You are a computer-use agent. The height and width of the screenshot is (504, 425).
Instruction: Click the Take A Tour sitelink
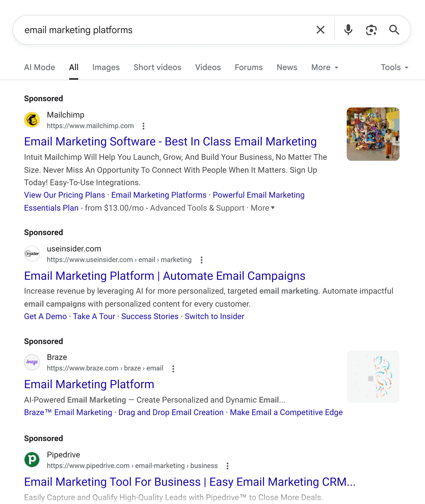(x=94, y=317)
